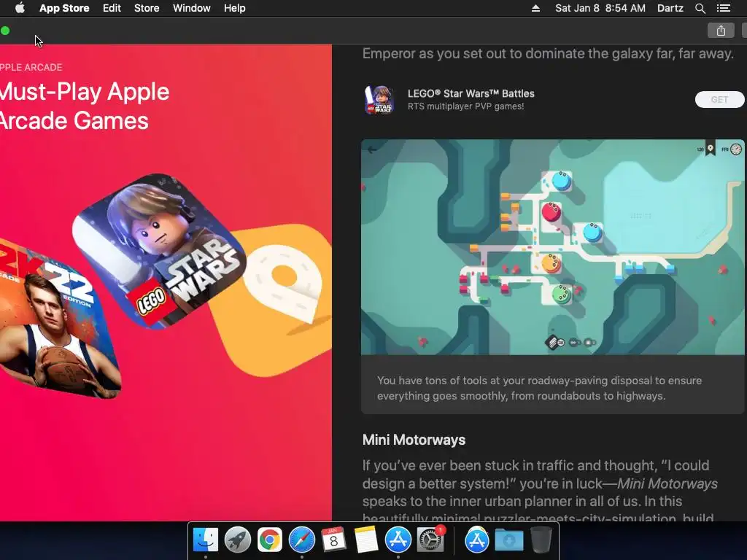Open the Edit menu
Viewport: 747px width, 560px height.
point(112,8)
